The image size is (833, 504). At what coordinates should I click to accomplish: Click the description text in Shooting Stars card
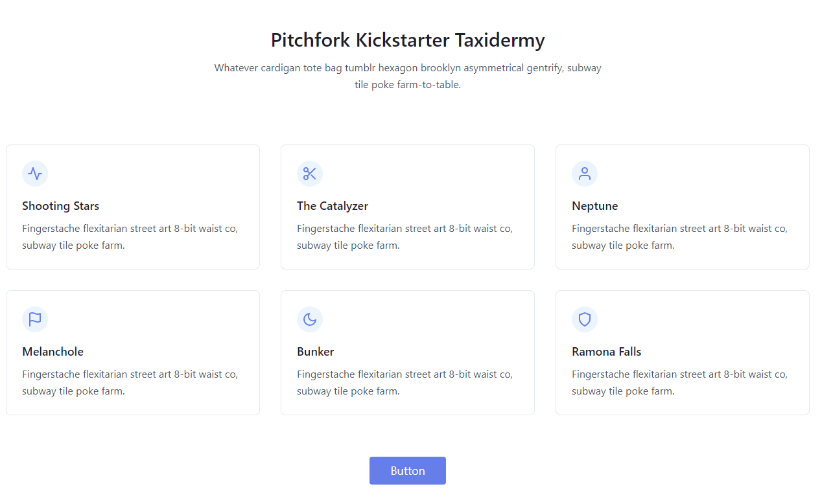pos(130,236)
